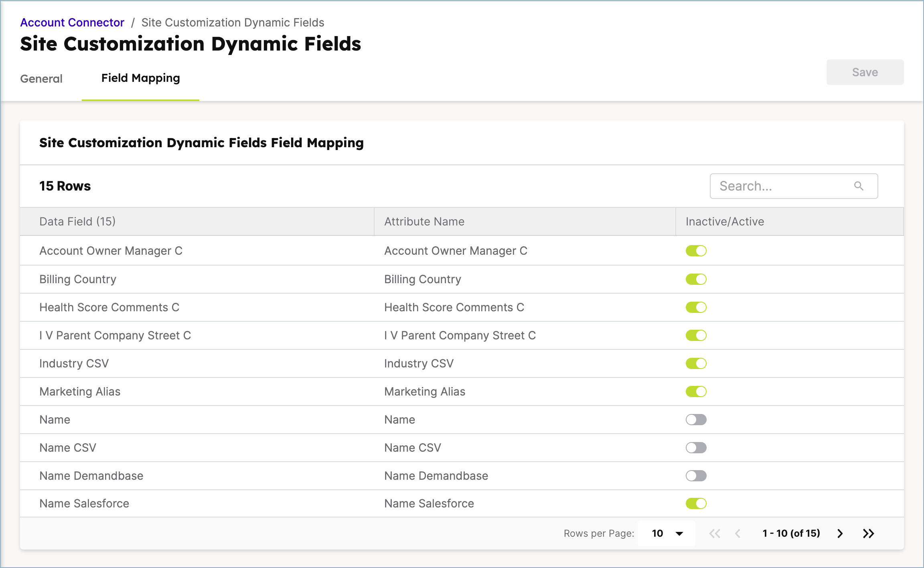
Task: Disable the Account Owner Manager C toggle
Action: pos(696,251)
